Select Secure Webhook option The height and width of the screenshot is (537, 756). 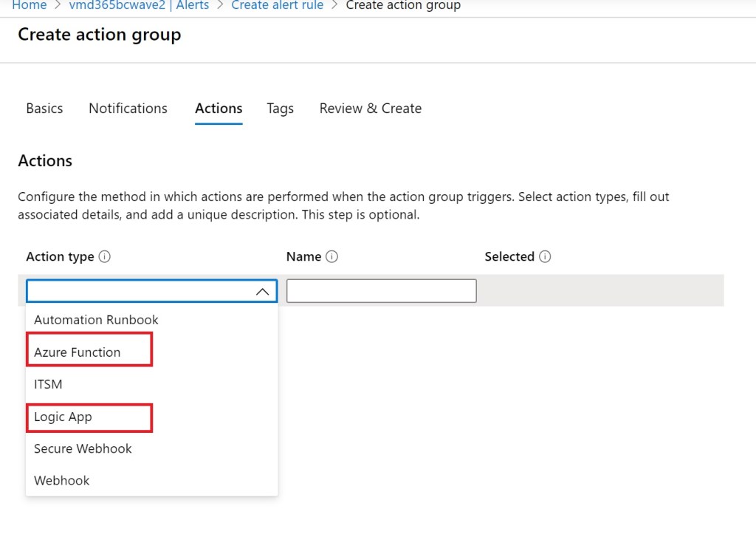click(83, 448)
